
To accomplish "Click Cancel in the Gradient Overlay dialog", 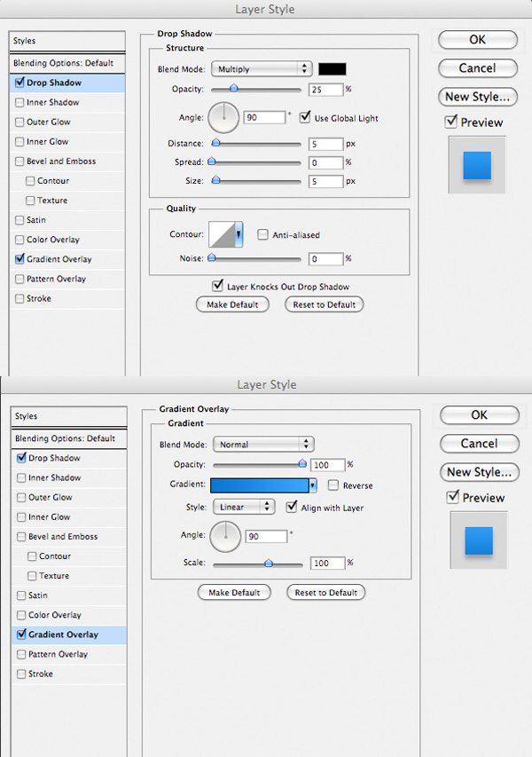I will click(x=480, y=443).
